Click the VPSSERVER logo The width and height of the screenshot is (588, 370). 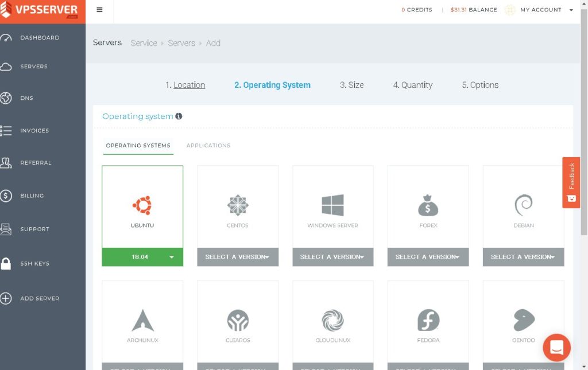tap(39, 10)
